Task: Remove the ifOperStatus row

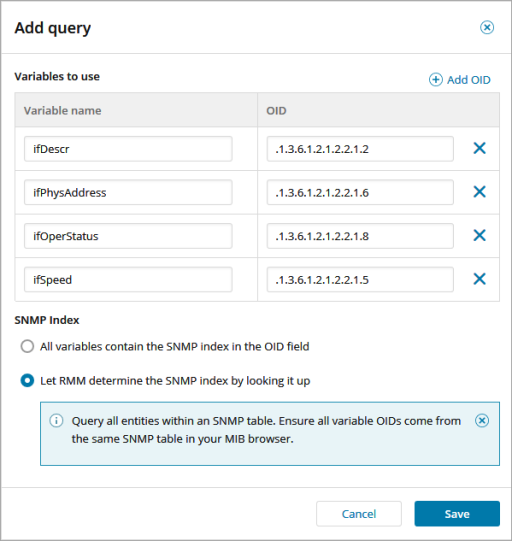Action: pos(480,236)
